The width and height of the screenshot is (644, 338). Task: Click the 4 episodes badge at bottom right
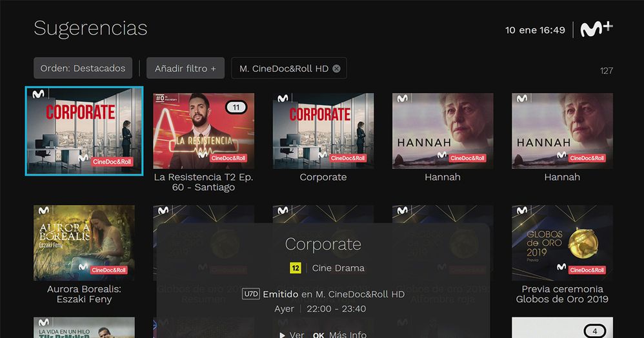(595, 331)
